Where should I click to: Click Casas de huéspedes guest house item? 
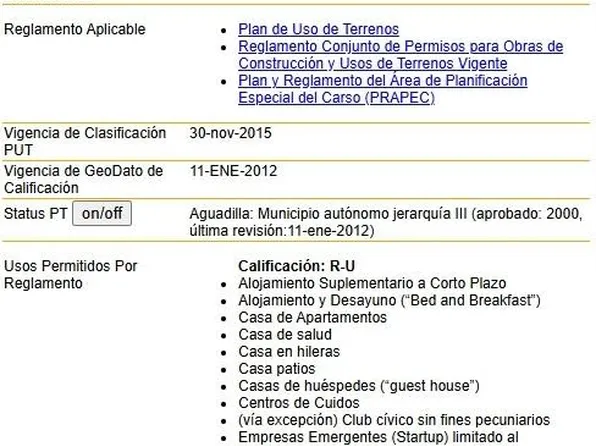point(359,386)
